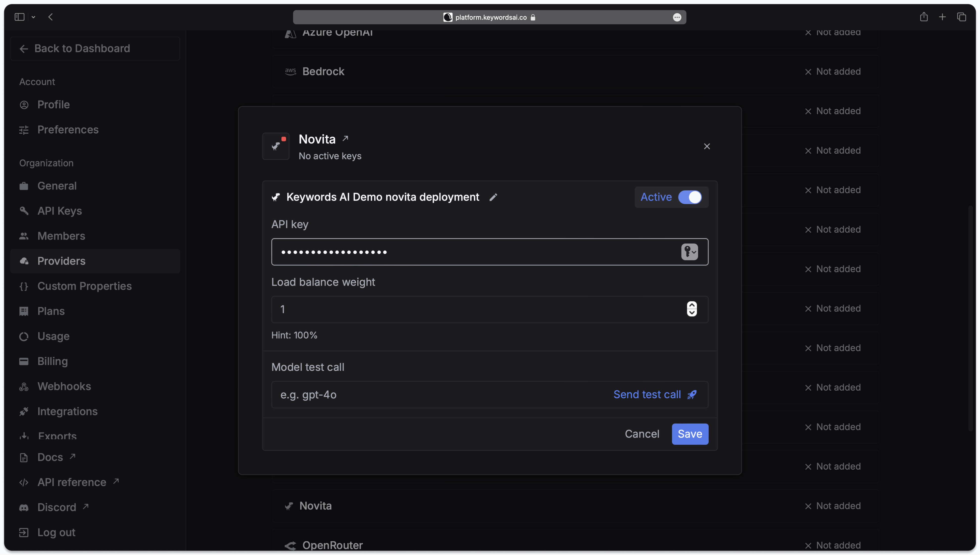This screenshot has width=980, height=555.
Task: Open password manager key icon in API key field
Action: tap(690, 252)
